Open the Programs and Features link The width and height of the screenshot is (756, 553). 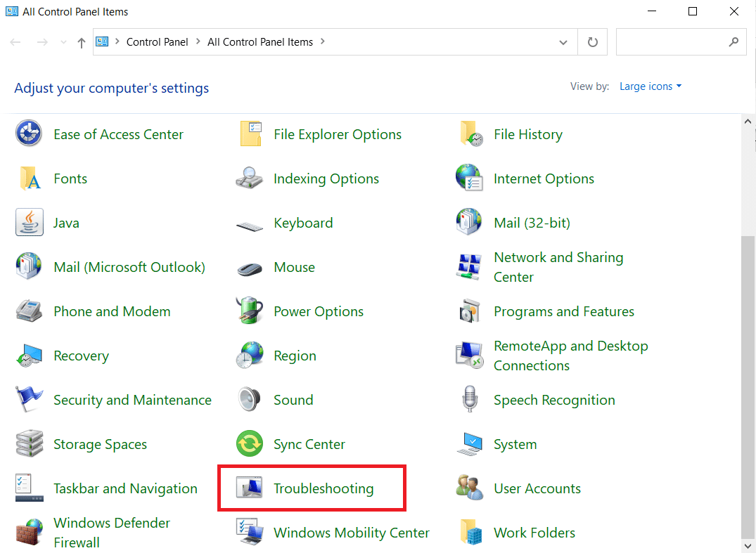563,311
